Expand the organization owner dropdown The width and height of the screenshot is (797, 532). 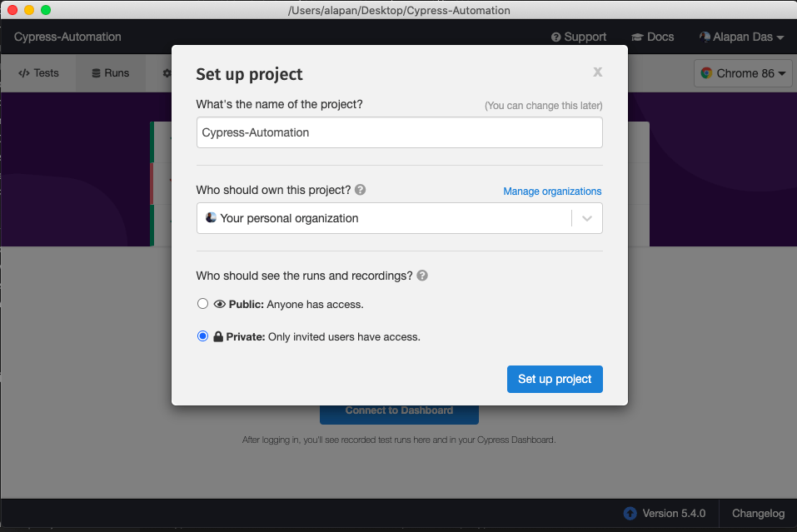pyautogui.click(x=400, y=218)
